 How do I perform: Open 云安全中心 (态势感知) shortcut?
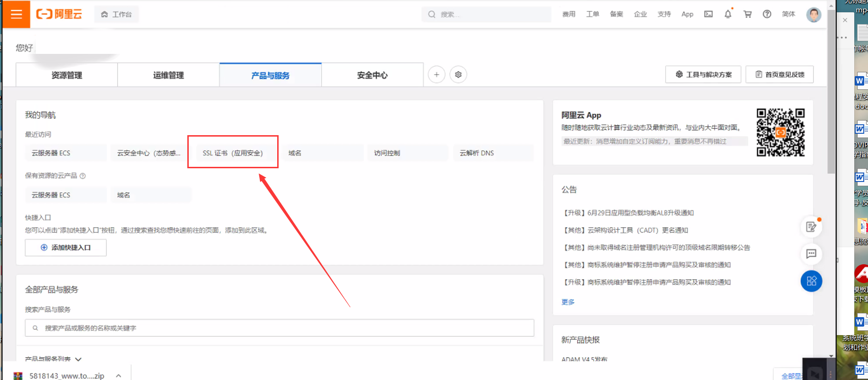coord(149,153)
